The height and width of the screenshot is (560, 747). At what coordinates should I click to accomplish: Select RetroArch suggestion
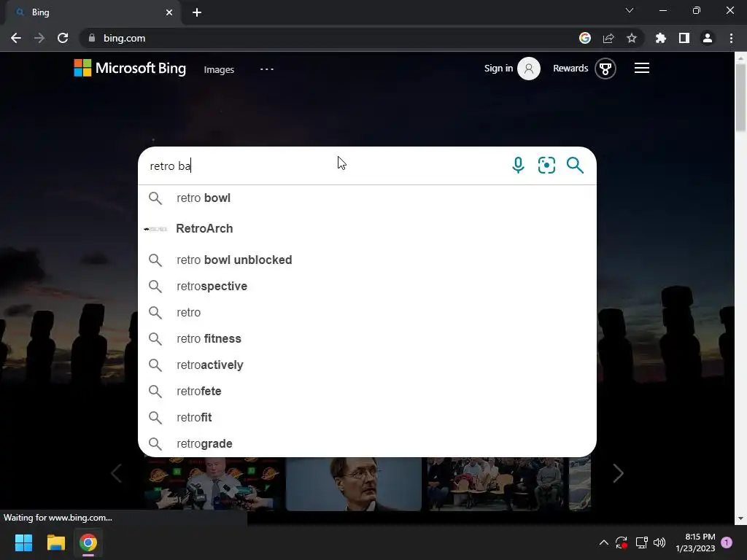[367, 228]
